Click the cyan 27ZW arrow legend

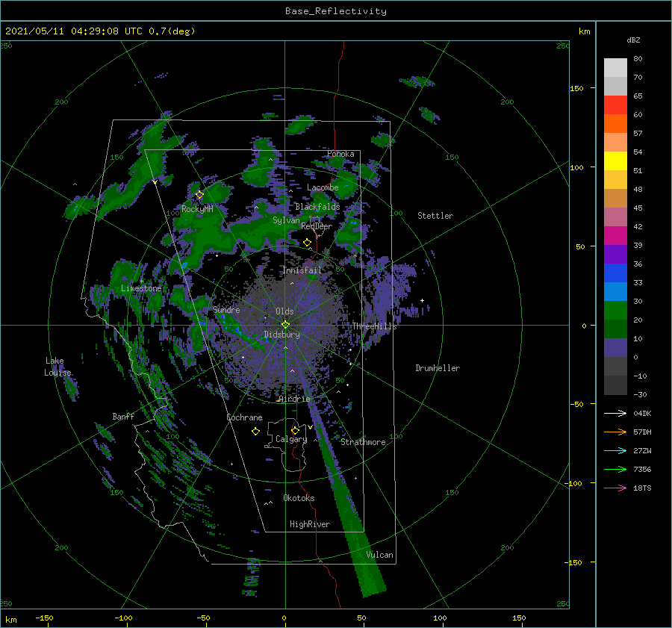(615, 450)
